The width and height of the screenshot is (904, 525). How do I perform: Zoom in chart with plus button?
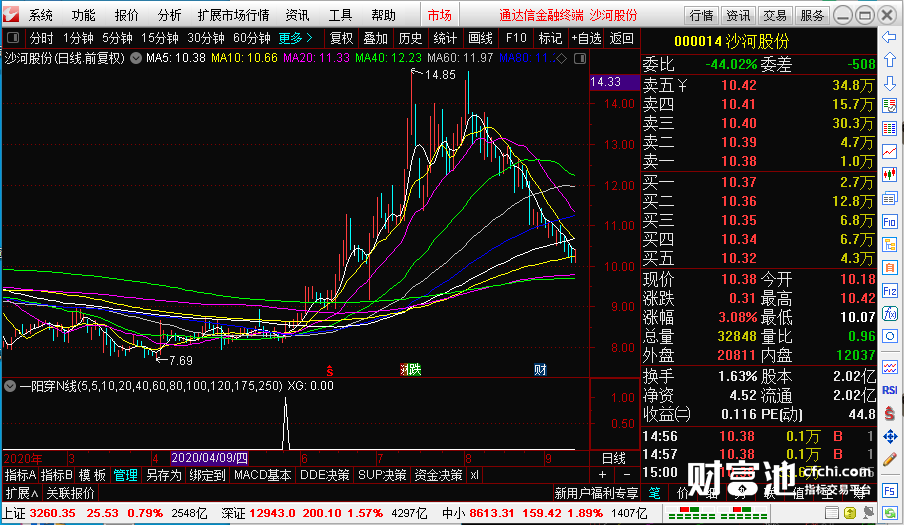pyautogui.click(x=602, y=475)
